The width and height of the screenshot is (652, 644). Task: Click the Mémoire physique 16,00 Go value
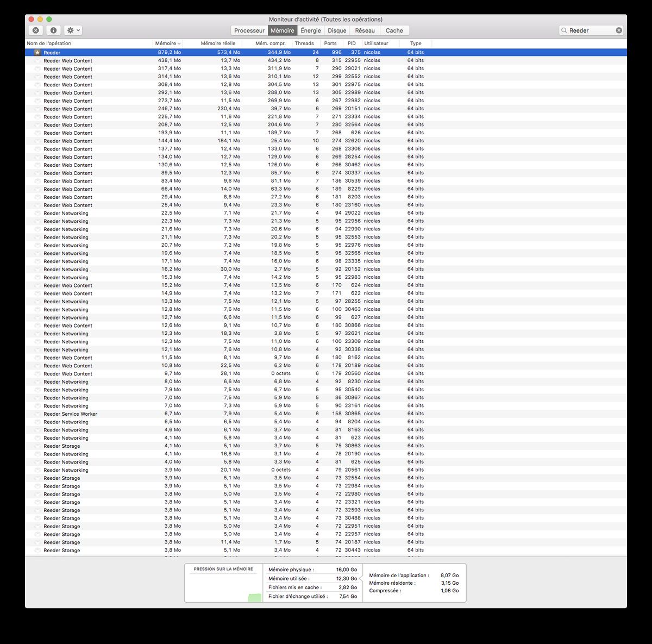tap(347, 570)
